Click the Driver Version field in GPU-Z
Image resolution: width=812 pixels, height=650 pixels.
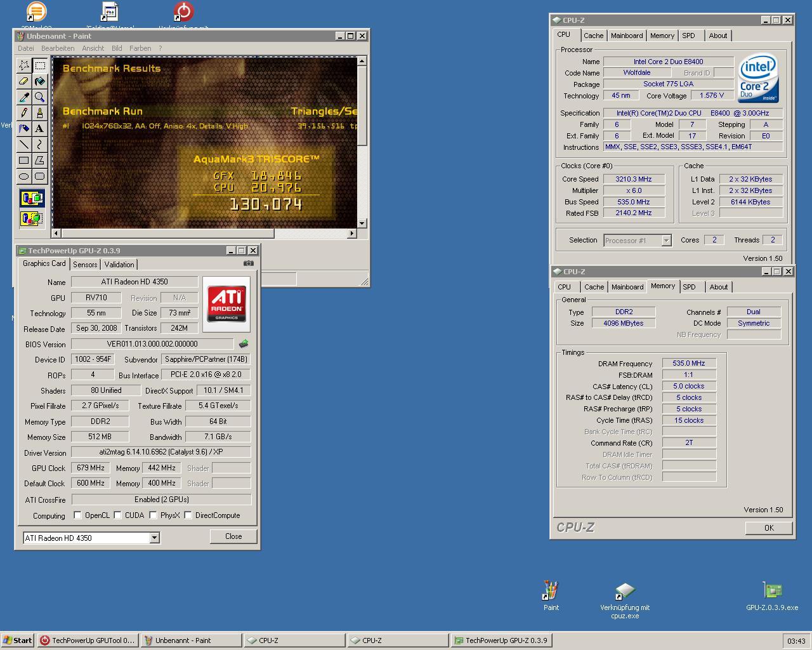[160, 452]
